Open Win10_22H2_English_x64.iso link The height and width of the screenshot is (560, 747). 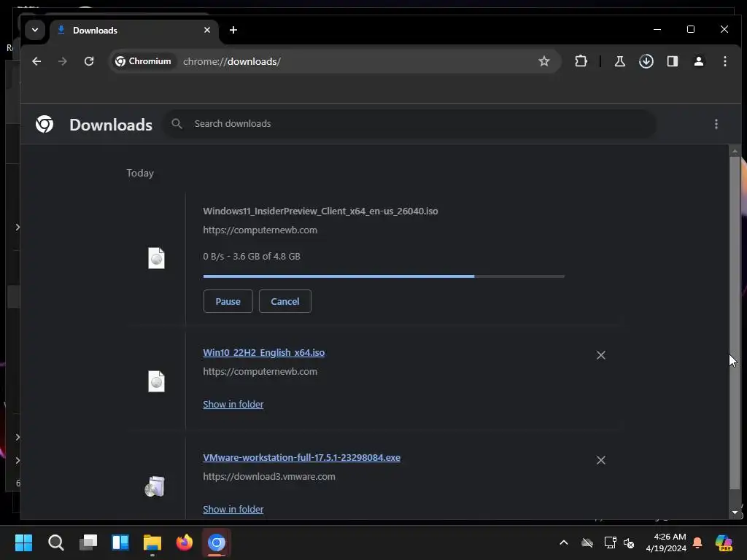pos(263,352)
